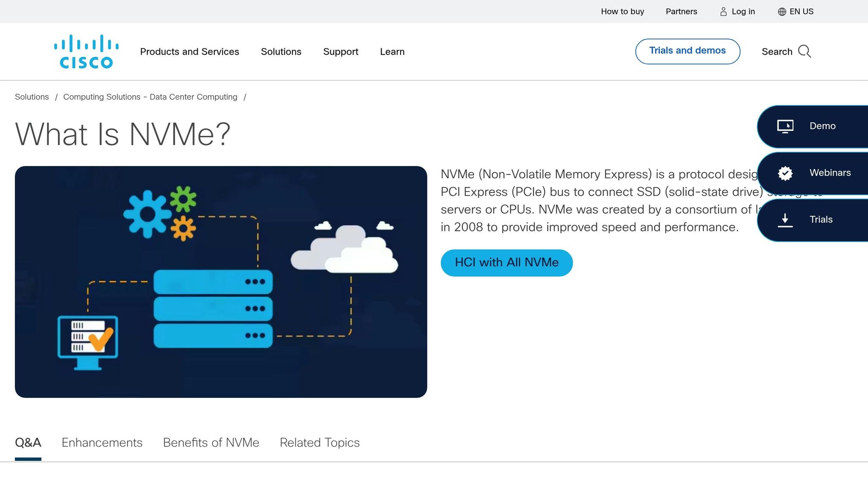This screenshot has width=868, height=488.
Task: Click the Log in person icon
Action: click(x=723, y=11)
